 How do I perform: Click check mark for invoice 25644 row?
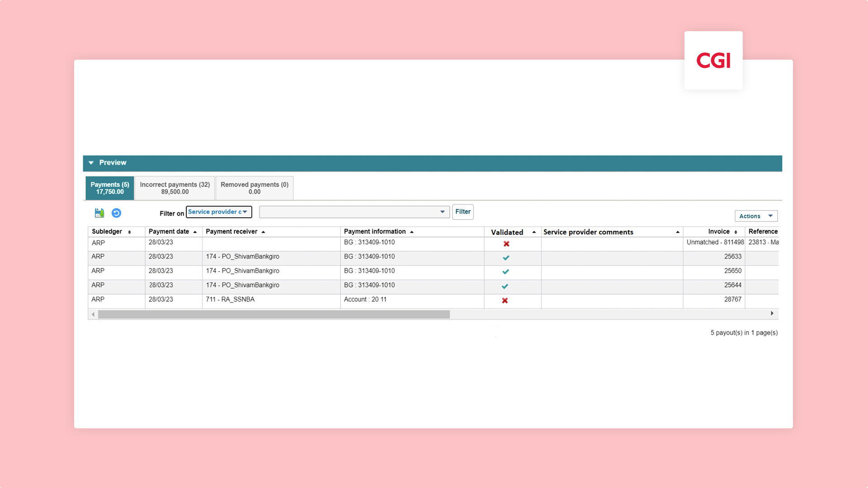tap(505, 286)
